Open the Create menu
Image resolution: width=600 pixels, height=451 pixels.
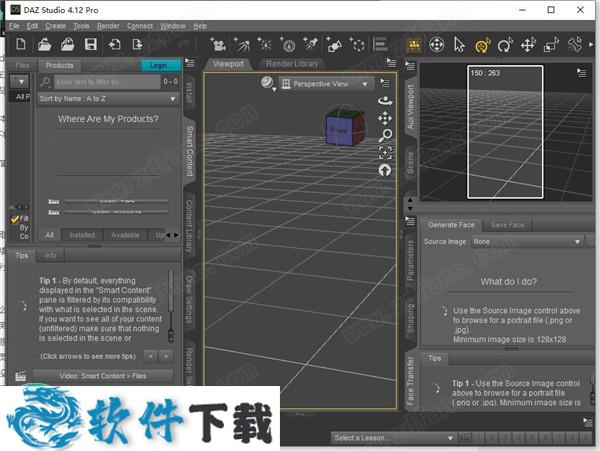[55, 26]
